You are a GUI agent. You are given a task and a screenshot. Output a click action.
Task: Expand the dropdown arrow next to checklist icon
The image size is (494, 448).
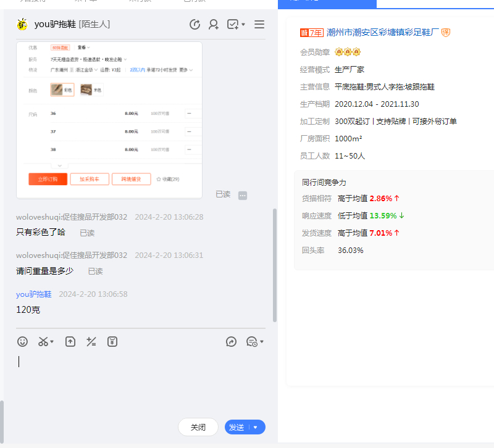coord(243,24)
